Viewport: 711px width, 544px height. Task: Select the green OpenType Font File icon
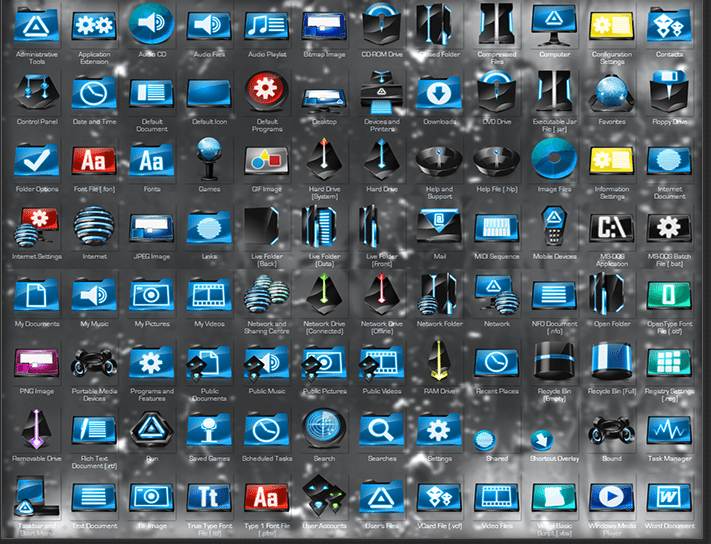pos(669,295)
